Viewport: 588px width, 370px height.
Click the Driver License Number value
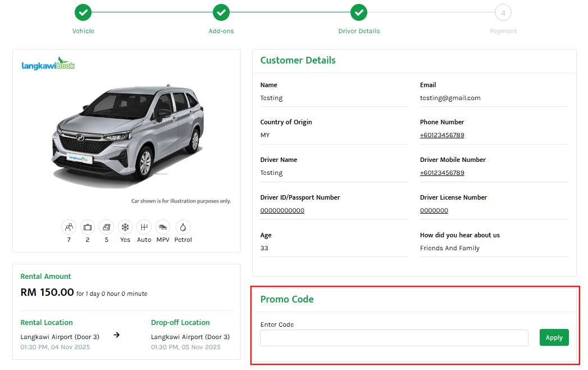coord(434,210)
